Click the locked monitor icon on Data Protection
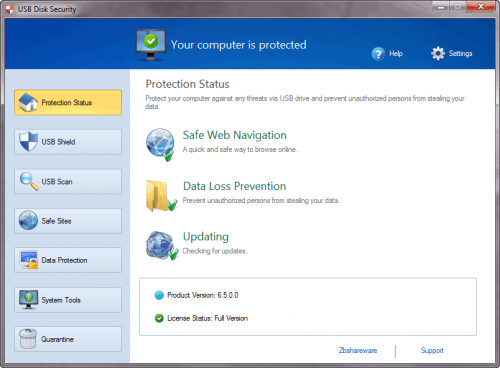The width and height of the screenshot is (500, 368). pos(29,260)
